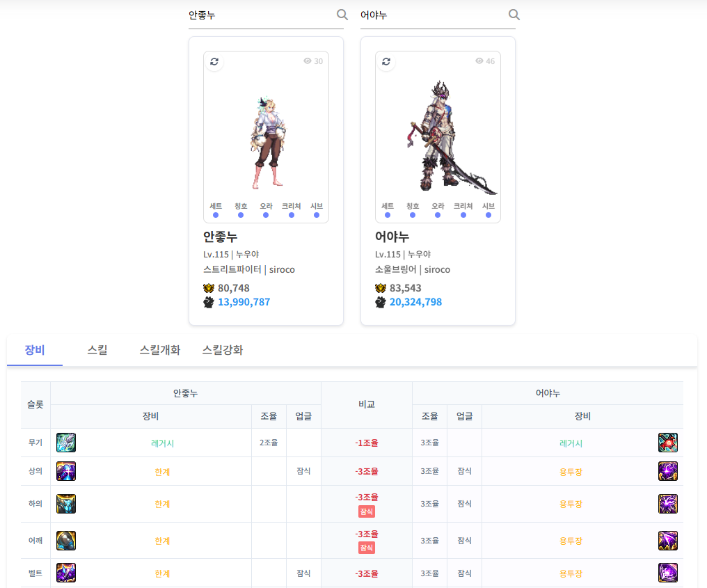Refresh the 어야누 character card
707x588 pixels.
click(x=386, y=61)
